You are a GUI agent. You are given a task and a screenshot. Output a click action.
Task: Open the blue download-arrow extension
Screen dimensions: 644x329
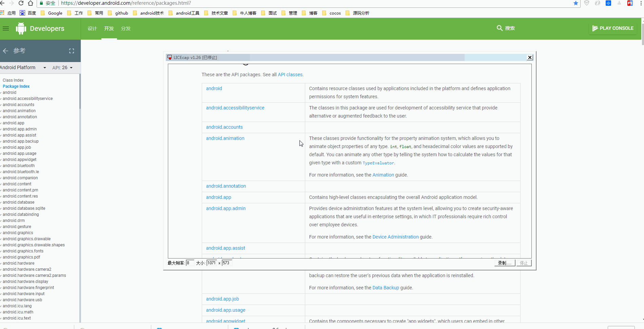click(608, 3)
